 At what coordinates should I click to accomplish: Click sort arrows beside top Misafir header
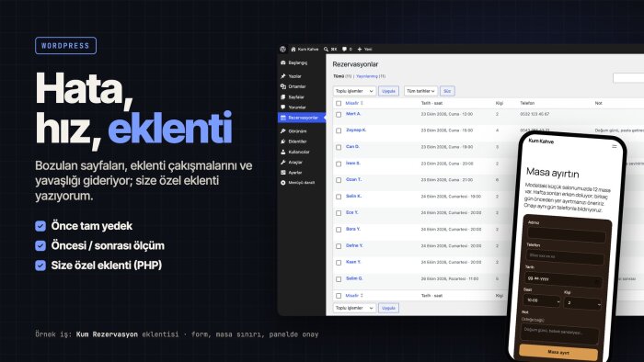click(x=362, y=103)
